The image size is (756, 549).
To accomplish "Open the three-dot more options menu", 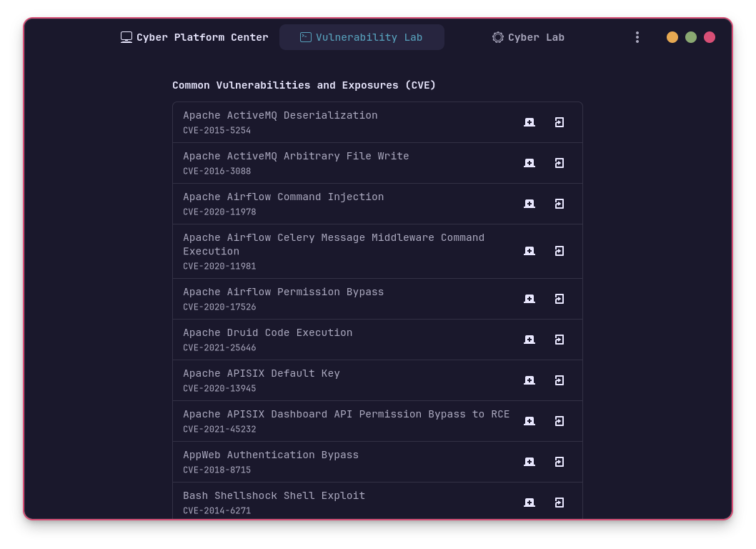I will coord(637,37).
